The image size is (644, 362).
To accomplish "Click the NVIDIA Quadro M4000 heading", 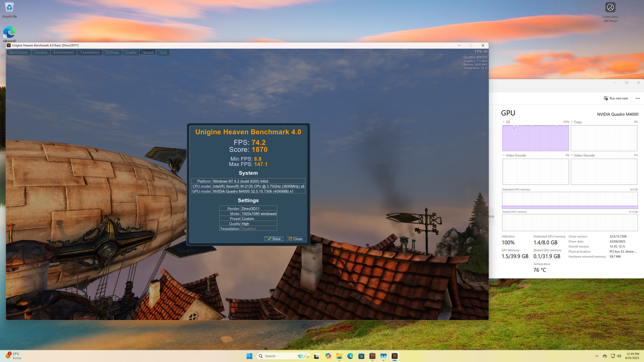I will (x=617, y=114).
